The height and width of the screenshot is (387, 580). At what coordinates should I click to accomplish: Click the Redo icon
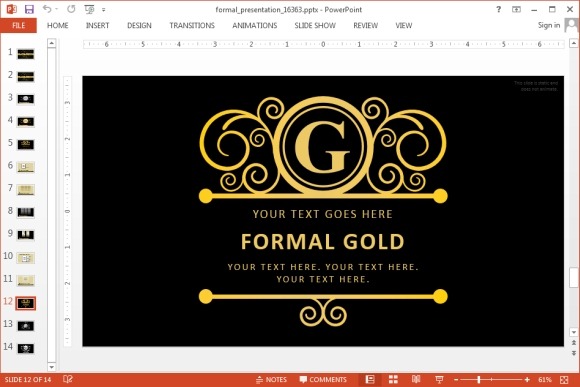coord(71,9)
